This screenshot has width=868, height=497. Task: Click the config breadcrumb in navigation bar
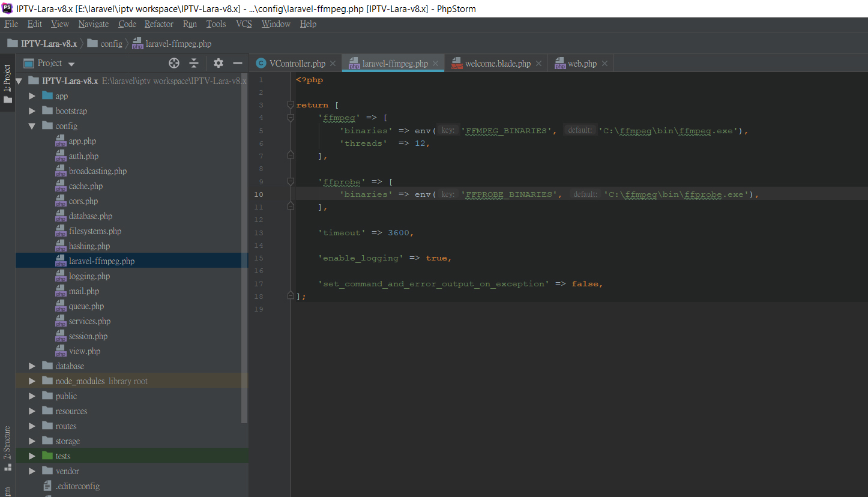104,44
